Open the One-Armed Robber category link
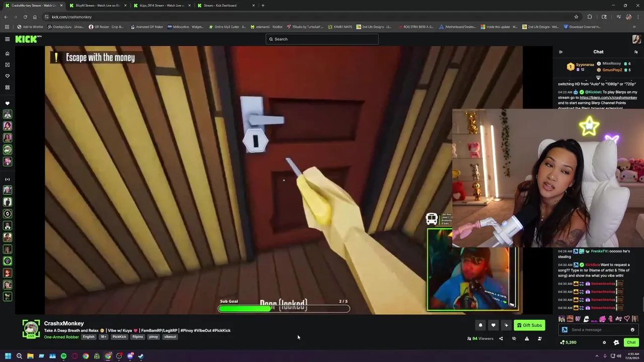The height and width of the screenshot is (362, 644). (61, 337)
